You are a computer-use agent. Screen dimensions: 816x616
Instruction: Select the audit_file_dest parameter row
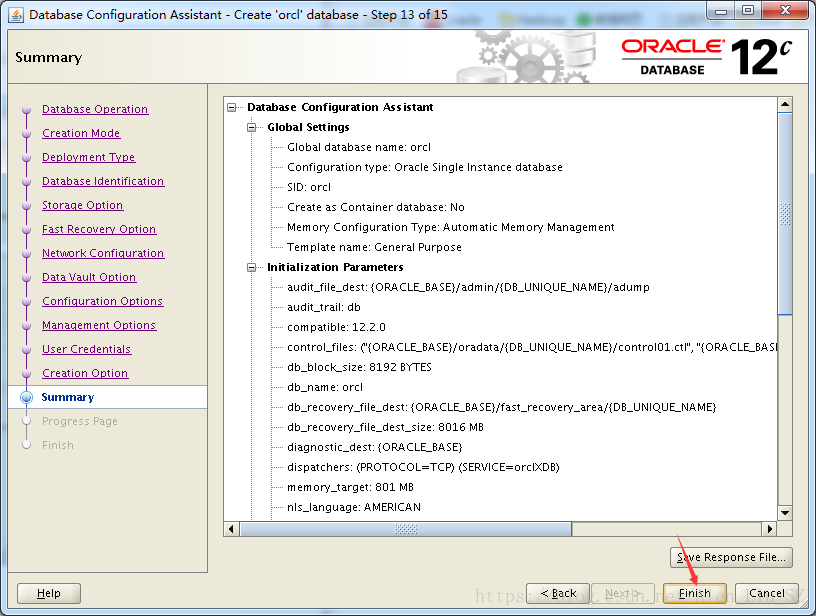(x=468, y=287)
